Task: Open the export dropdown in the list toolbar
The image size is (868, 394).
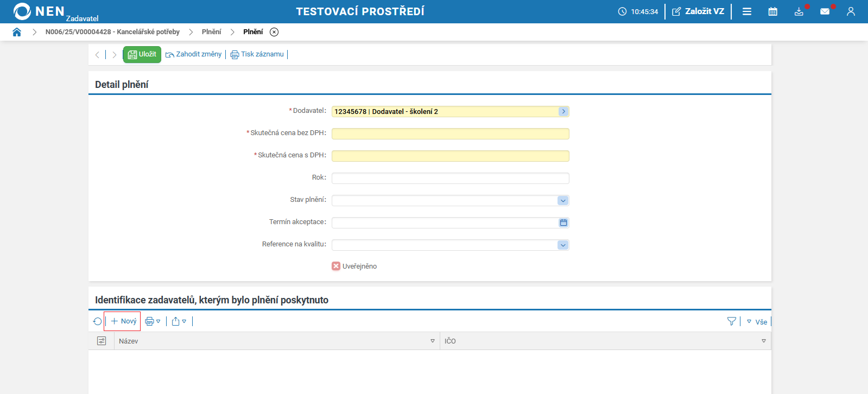Action: click(x=179, y=321)
